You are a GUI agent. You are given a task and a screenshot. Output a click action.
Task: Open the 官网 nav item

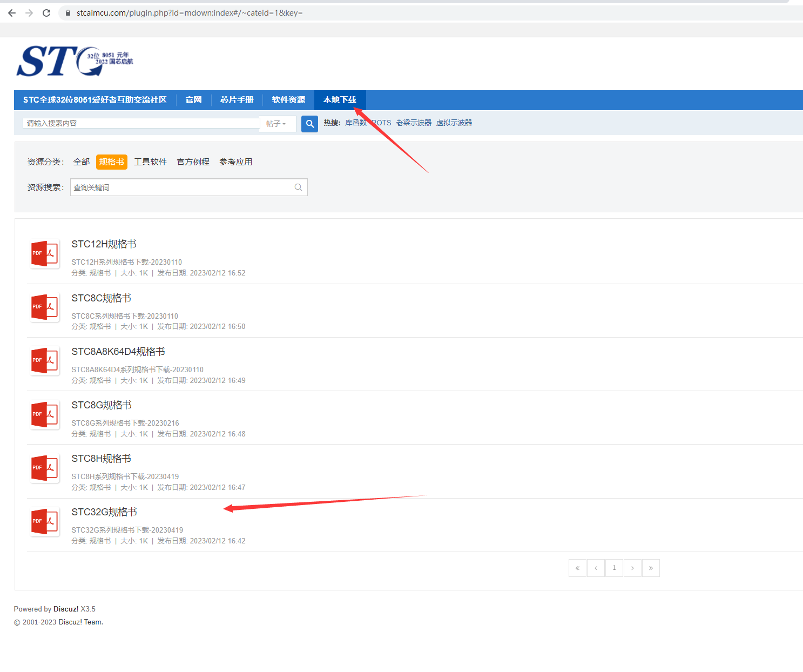(193, 100)
